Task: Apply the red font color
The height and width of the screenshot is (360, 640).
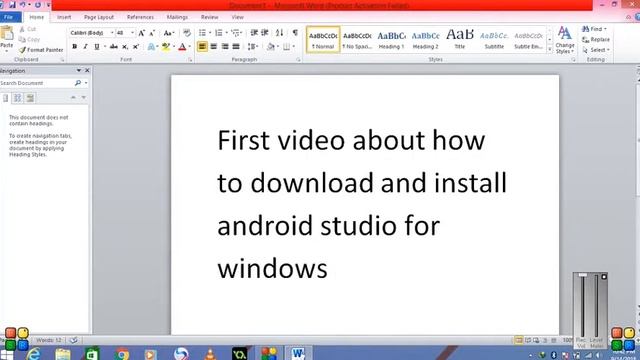Action: (182, 47)
